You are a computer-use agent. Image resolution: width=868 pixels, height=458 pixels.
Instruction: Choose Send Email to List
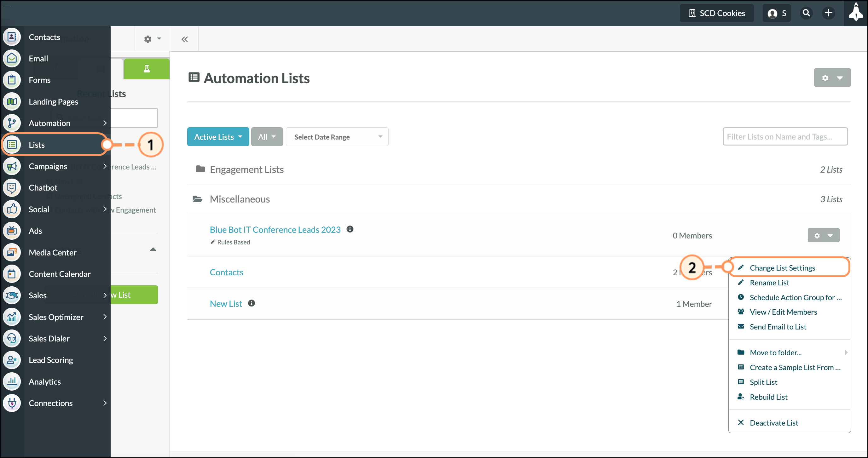pos(778,327)
